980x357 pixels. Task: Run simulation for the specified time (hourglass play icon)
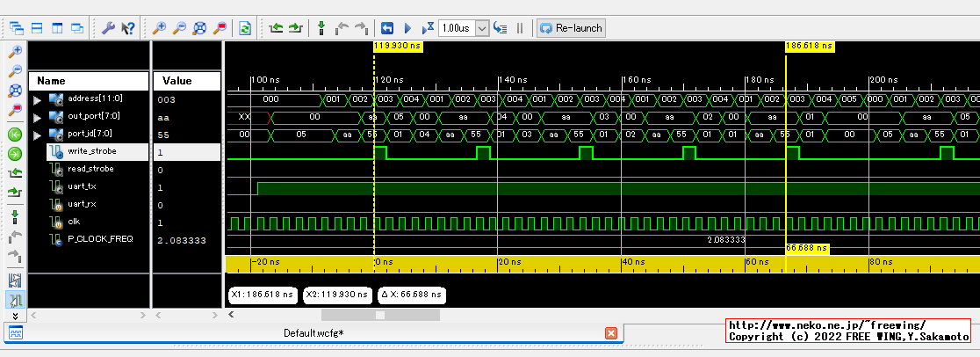(x=427, y=28)
